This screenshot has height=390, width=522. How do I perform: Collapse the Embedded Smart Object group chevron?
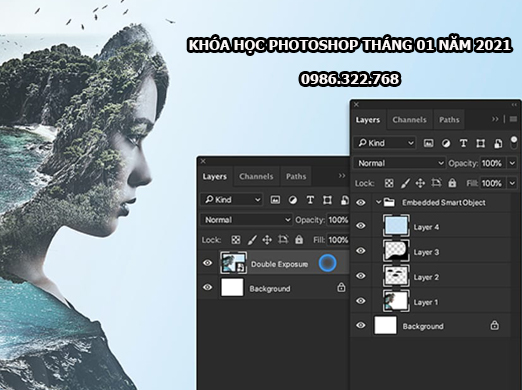378,202
